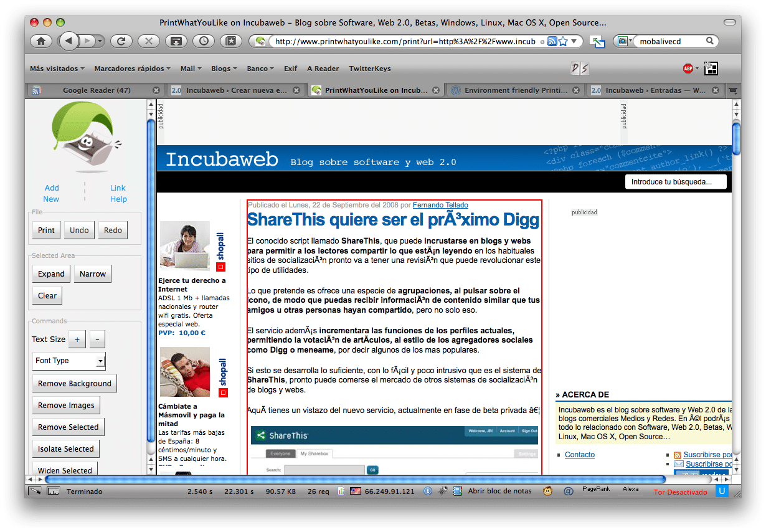Click the Add New link in sidebar
The image size is (766, 532).
(52, 193)
